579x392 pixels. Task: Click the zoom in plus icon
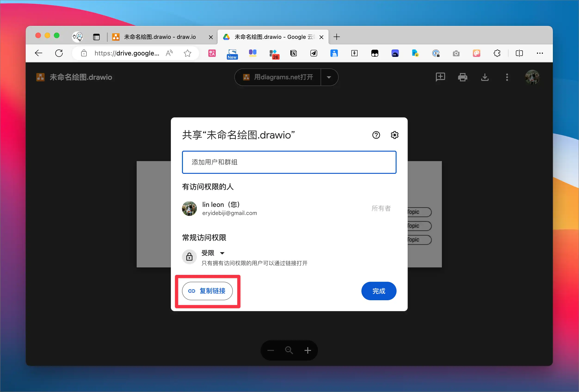coord(308,350)
